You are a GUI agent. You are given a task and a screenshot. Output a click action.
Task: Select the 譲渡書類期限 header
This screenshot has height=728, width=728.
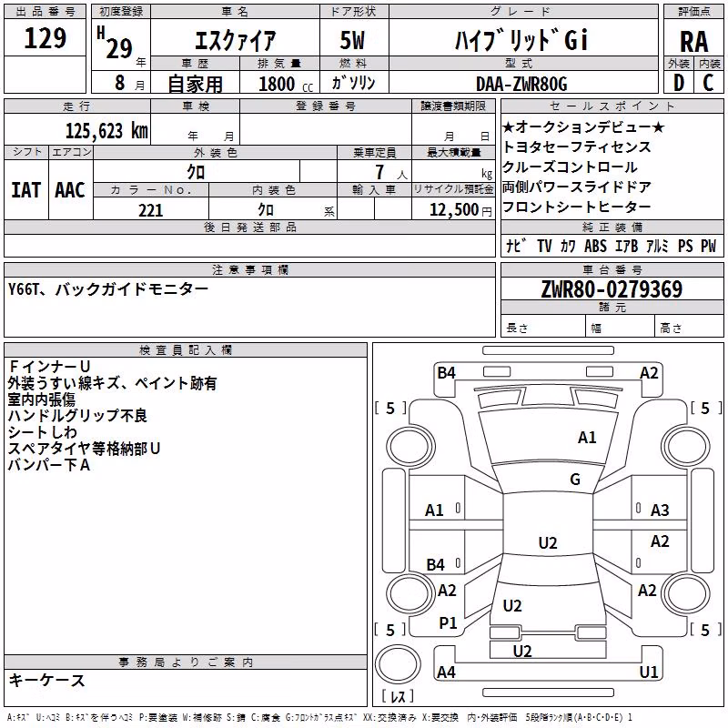point(453,106)
